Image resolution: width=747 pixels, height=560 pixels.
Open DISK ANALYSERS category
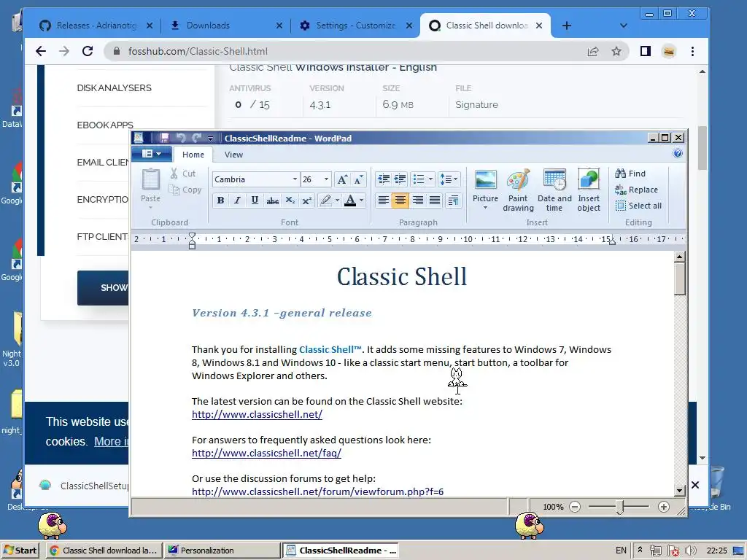114,88
